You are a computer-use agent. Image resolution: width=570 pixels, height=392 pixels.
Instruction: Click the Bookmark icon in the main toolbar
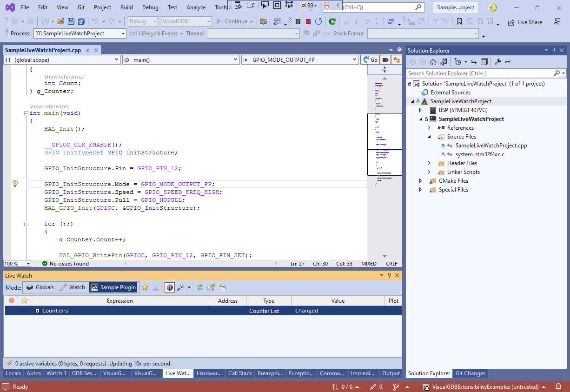tap(459, 21)
